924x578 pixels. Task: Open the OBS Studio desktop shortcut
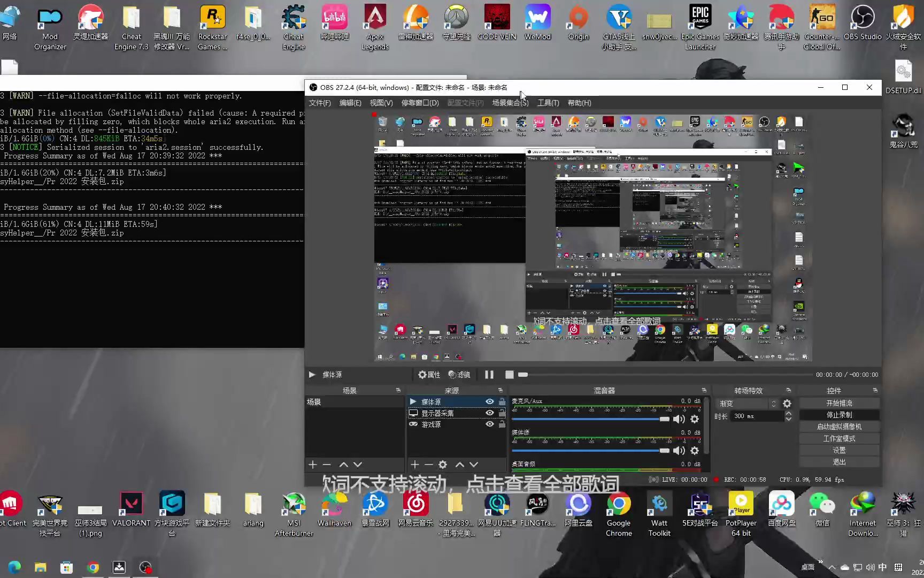pyautogui.click(x=863, y=22)
